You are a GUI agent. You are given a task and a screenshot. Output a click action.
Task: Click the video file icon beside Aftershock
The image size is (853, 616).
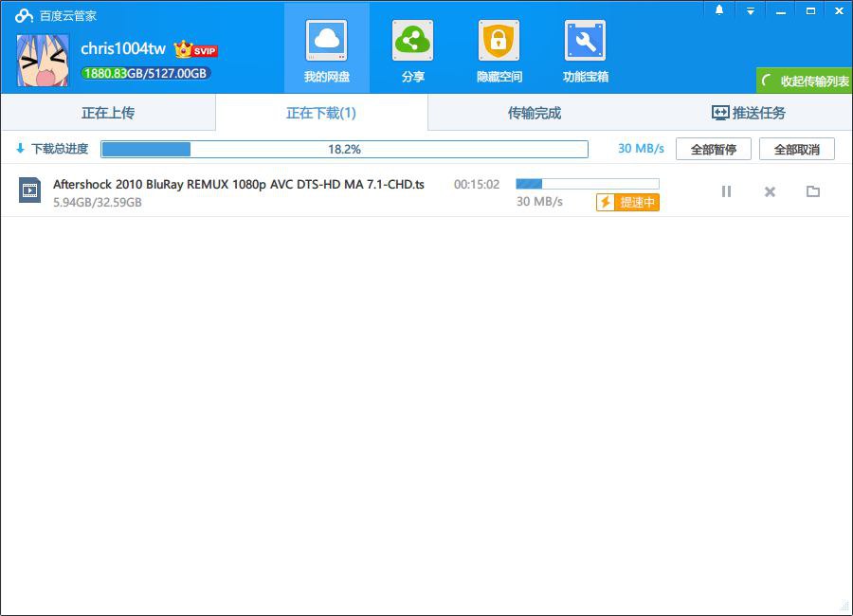[29, 190]
